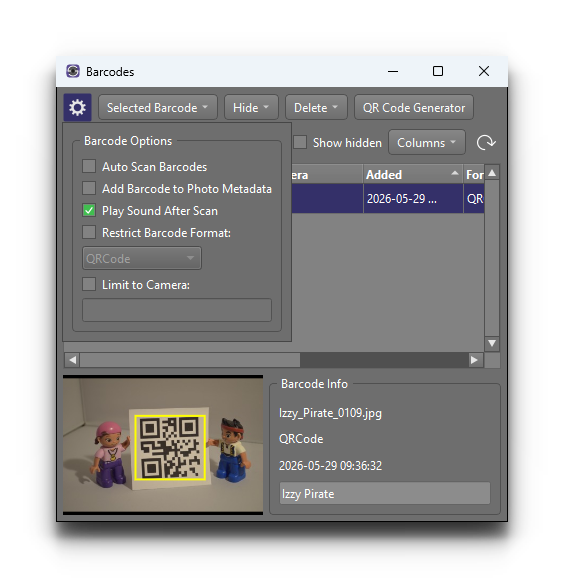
Task: Click the Izzy_Pirate_0109.jpg filename text
Action: click(x=330, y=413)
